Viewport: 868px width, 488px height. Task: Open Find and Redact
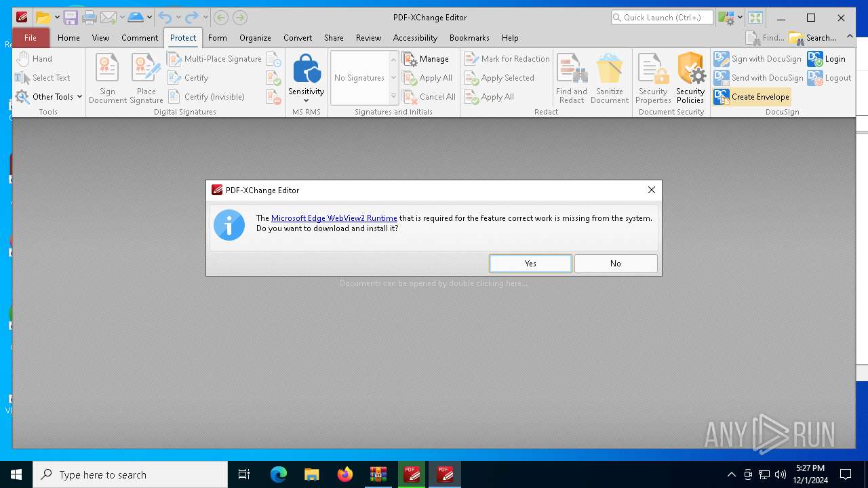click(x=572, y=79)
